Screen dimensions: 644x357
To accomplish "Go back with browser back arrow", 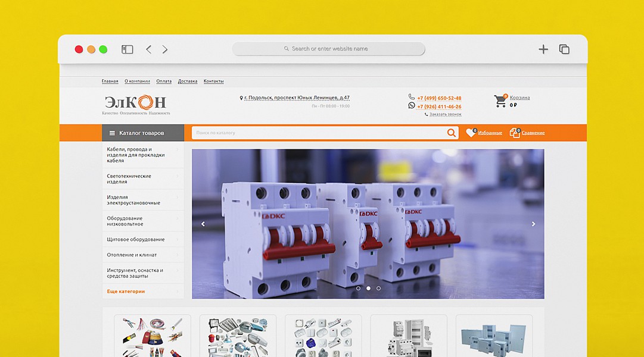I will click(149, 49).
